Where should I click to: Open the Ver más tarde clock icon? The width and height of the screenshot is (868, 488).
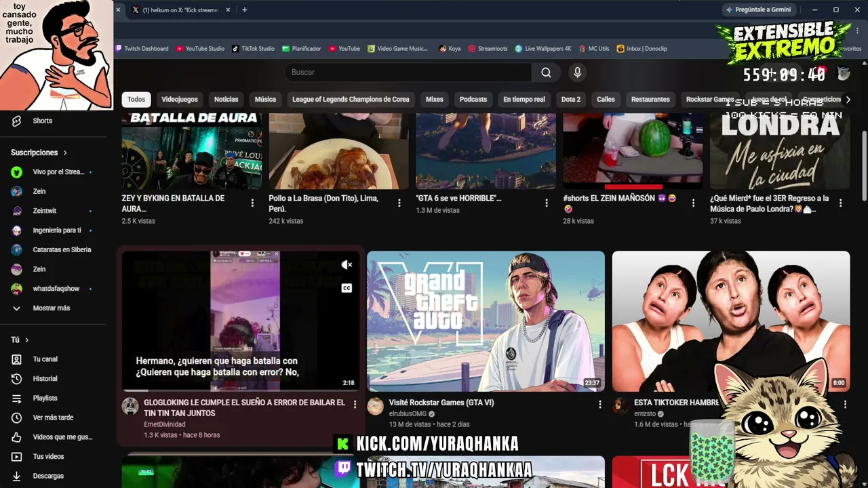click(x=17, y=418)
